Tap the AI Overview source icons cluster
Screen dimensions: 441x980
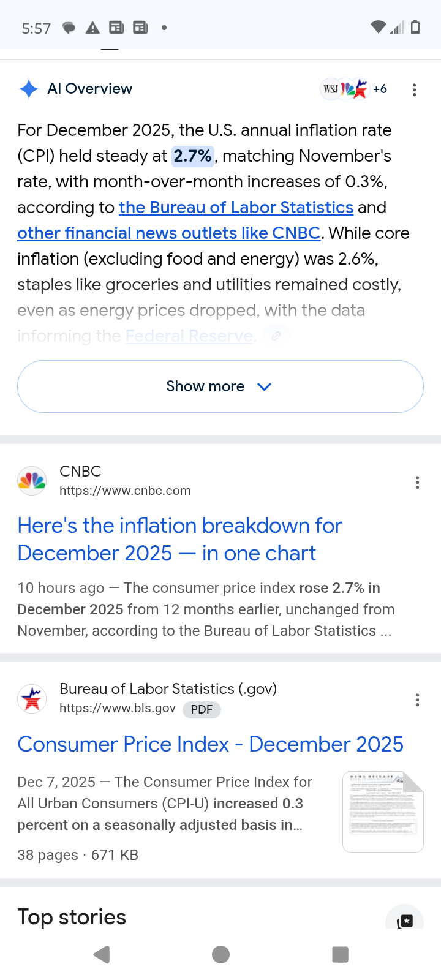coord(353,89)
